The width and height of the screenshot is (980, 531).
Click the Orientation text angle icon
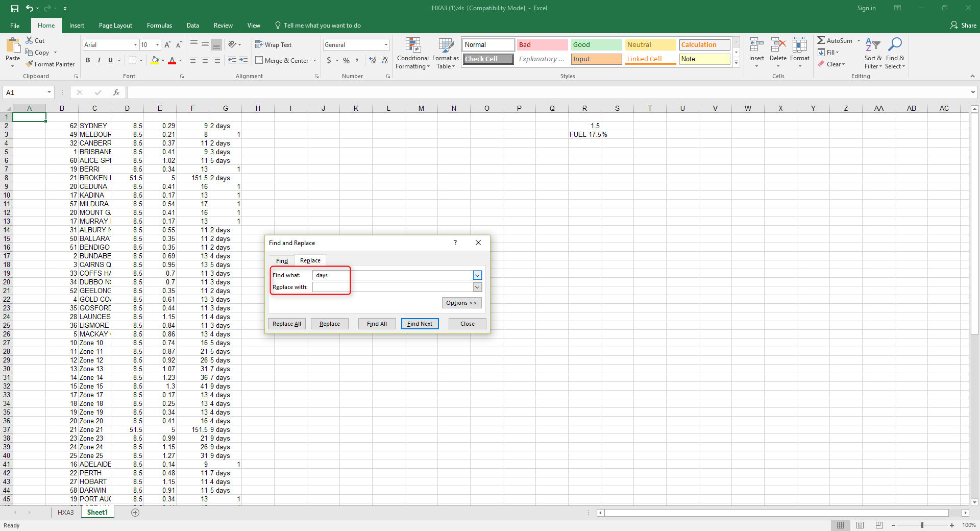coord(233,44)
